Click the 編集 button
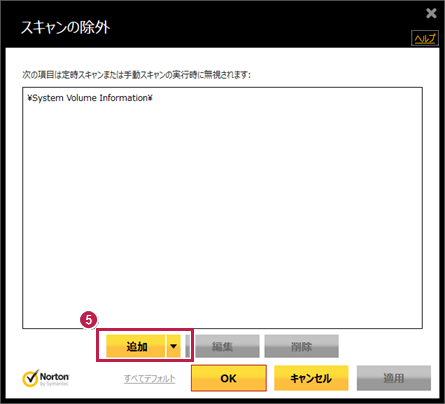The image size is (445, 404). pos(227,346)
